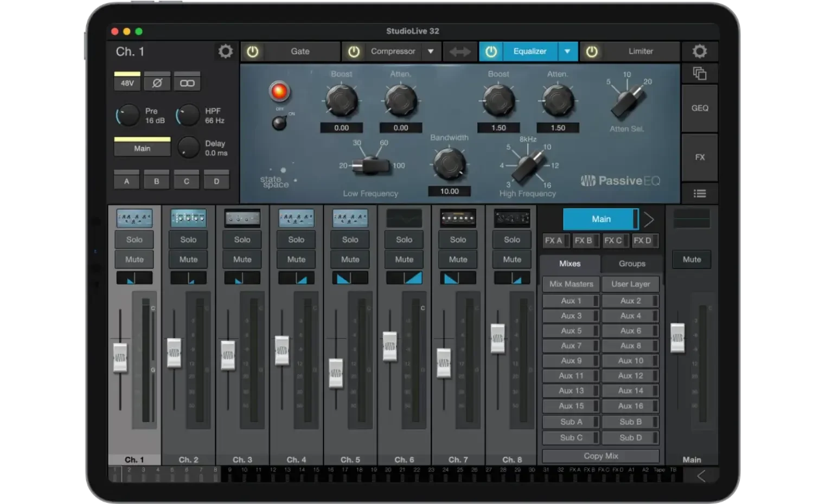Viewport: 825px width, 504px height.
Task: Select the Main mix button
Action: click(601, 219)
